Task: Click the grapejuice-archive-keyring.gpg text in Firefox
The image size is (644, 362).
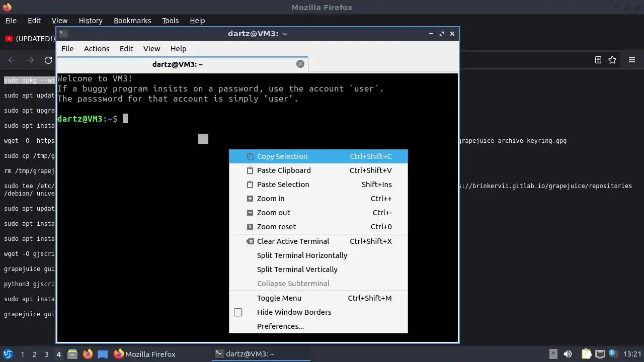Action: coord(513,141)
